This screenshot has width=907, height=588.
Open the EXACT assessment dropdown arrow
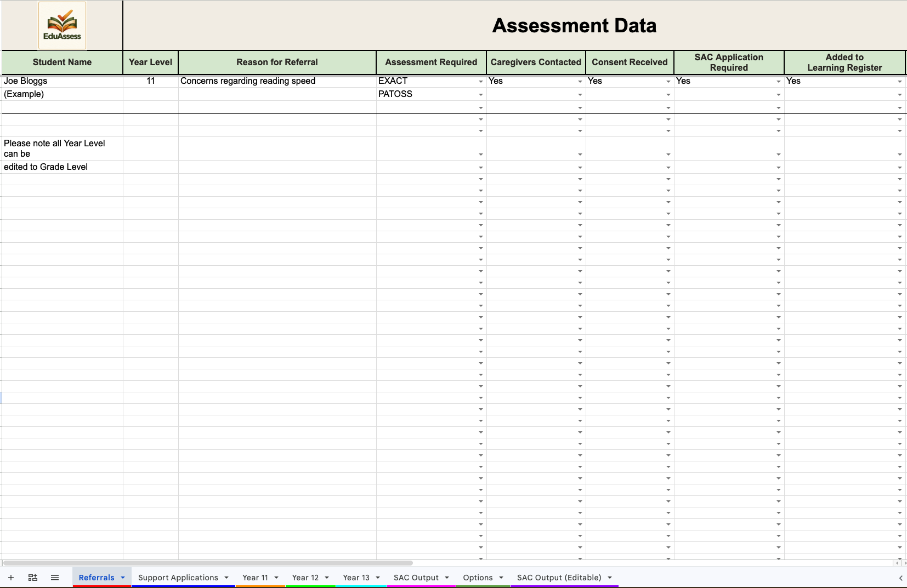481,82
